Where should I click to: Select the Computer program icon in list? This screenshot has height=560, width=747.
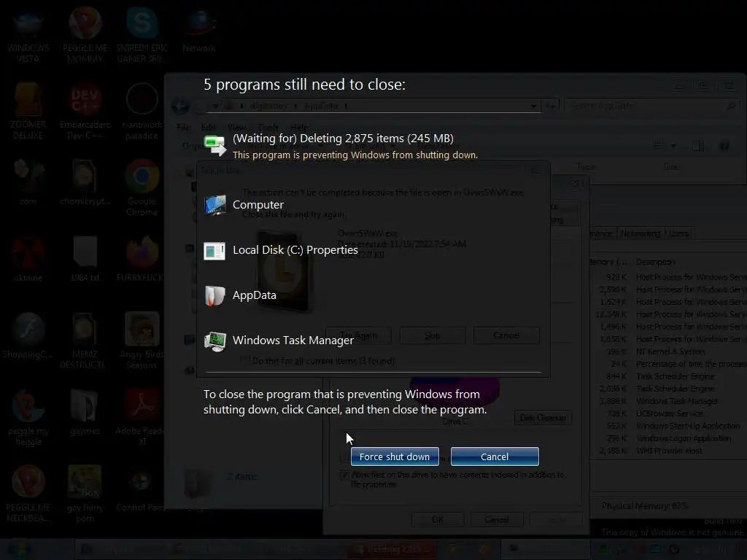pos(215,205)
